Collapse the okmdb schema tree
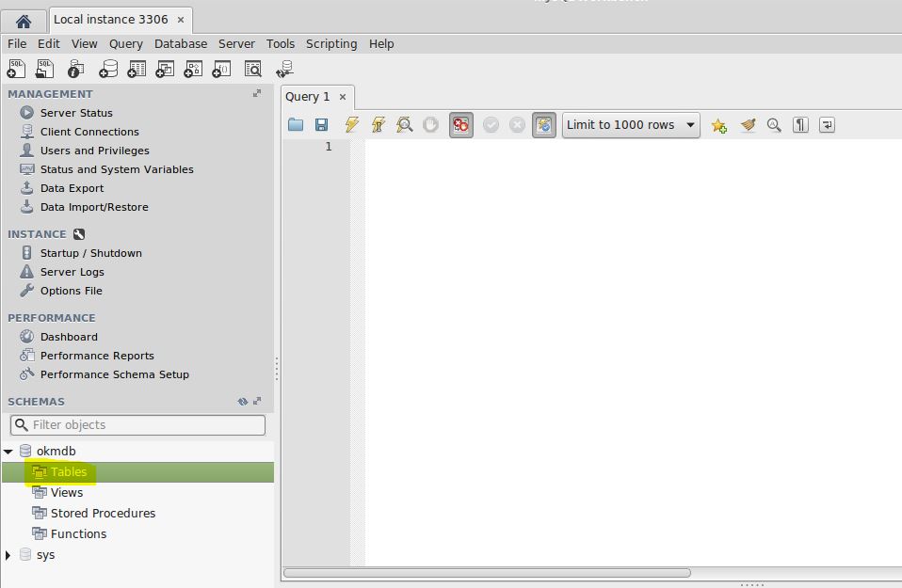Screen dimensions: 902x588 tap(8, 452)
